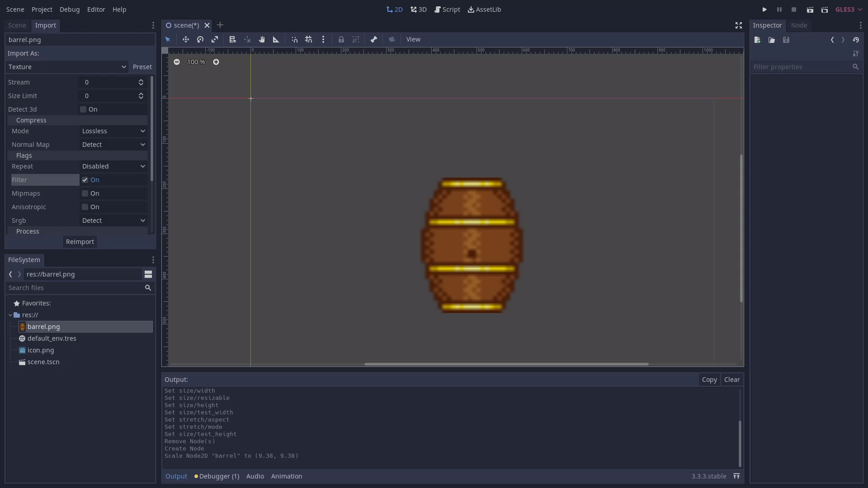Switch to 3D view mode
868x488 pixels.
point(419,9)
